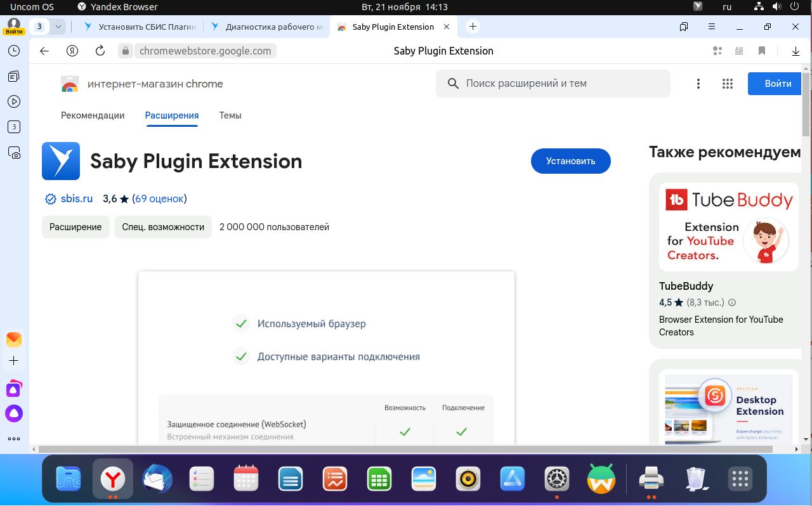The image size is (812, 506).
Task: Expand the tab group dropdown arrow
Action: coord(58,27)
